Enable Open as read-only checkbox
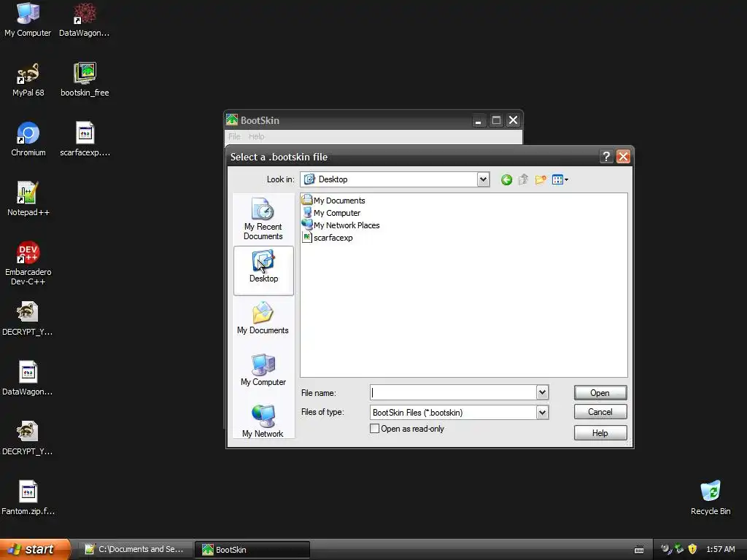This screenshot has height=560, width=747. [x=374, y=429]
